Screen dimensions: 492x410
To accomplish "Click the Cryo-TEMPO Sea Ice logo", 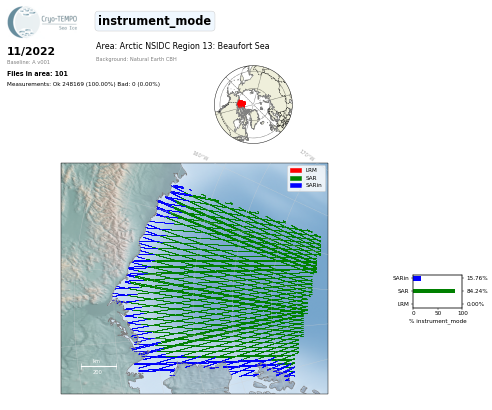I will [x=42, y=22].
